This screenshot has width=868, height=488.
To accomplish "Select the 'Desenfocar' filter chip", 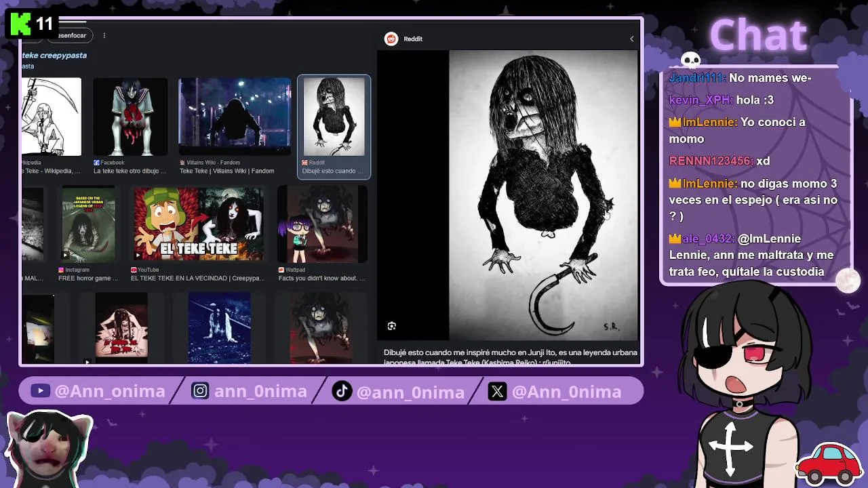I will (x=72, y=35).
